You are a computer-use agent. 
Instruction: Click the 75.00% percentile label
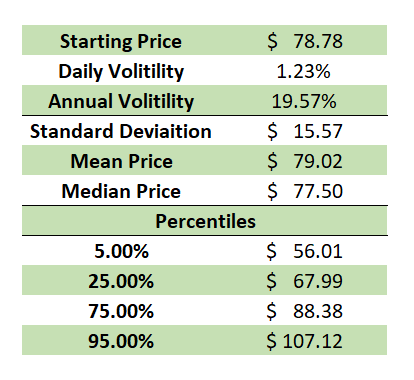tap(121, 311)
